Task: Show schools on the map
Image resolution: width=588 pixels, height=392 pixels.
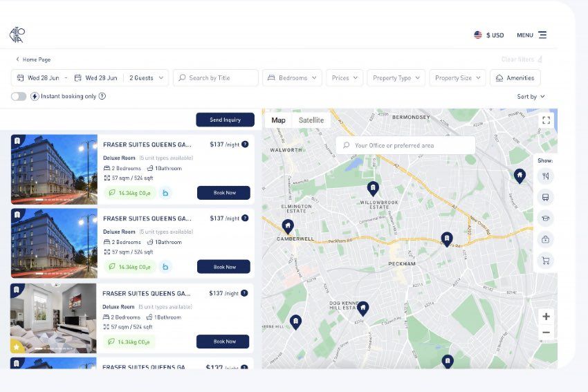Action: tap(546, 218)
